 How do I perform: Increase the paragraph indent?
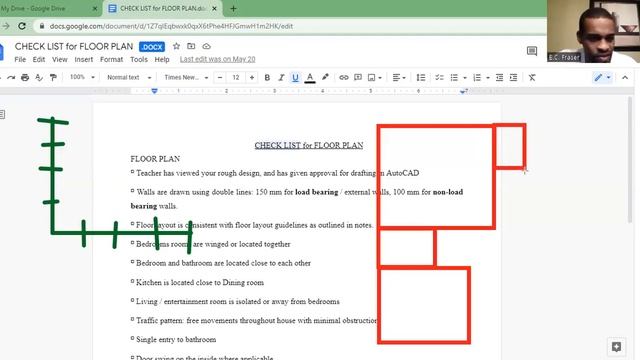513,78
